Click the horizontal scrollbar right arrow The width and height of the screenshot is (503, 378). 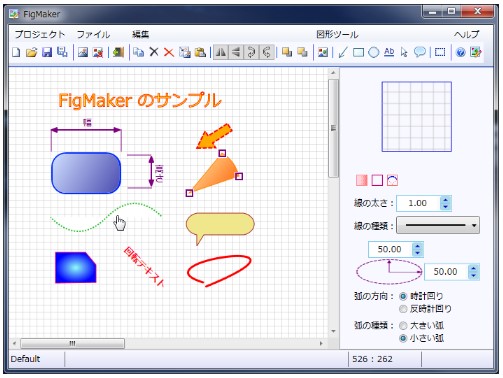[321, 343]
